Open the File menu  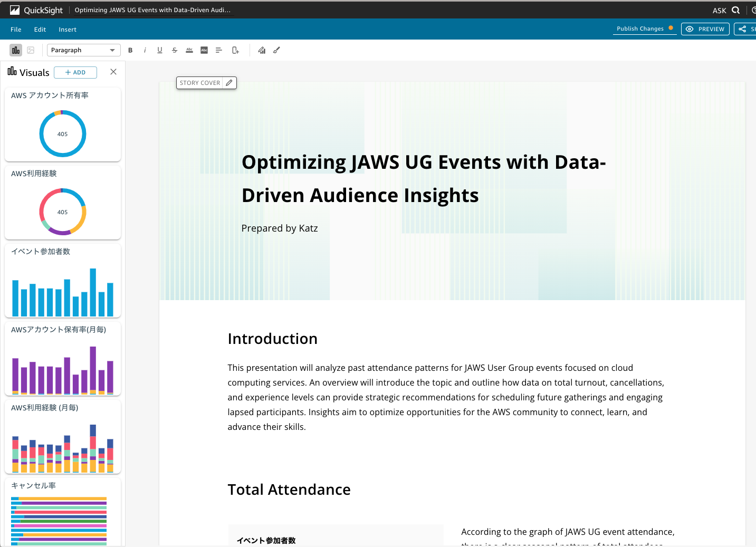click(16, 30)
